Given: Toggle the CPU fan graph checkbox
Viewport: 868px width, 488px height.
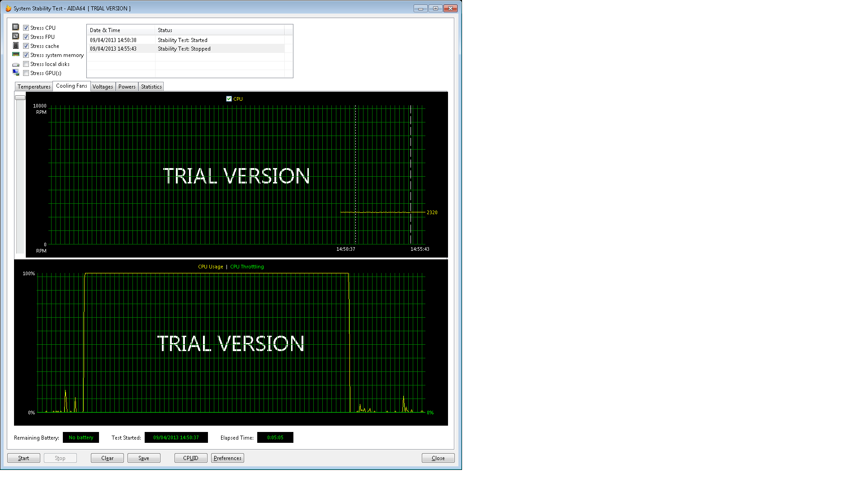Looking at the screenshot, I should [x=229, y=99].
